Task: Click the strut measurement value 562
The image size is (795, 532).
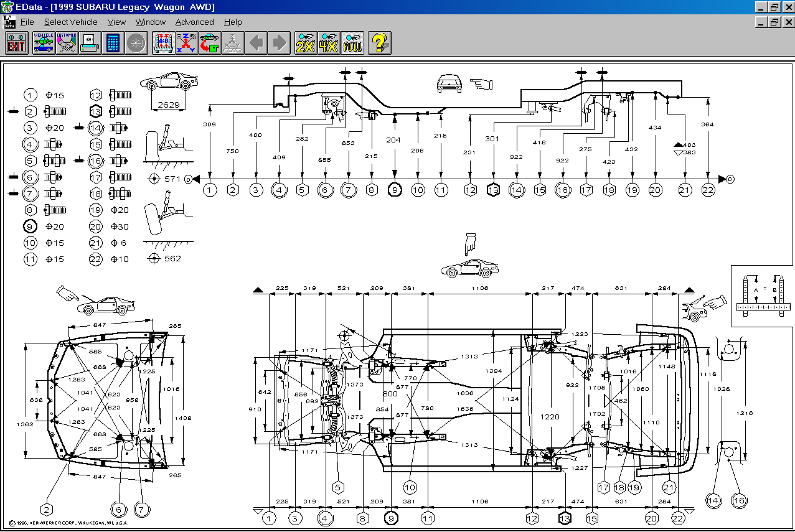Action: 172,258
